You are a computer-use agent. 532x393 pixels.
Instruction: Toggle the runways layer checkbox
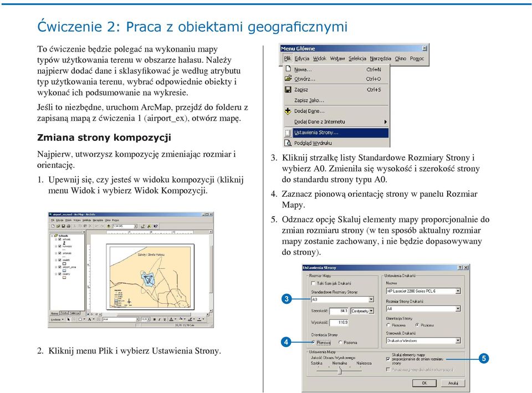pyautogui.click(x=60, y=247)
